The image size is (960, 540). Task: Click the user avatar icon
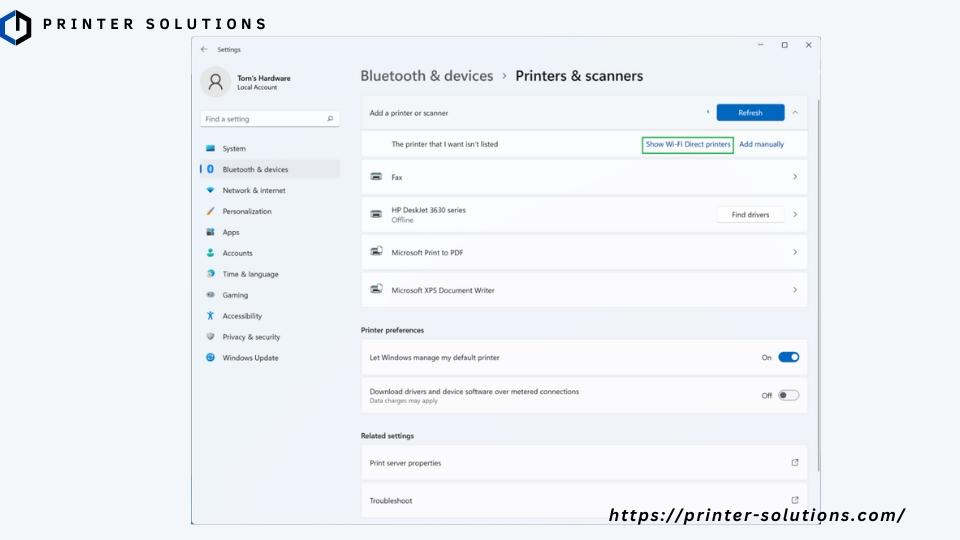click(216, 82)
